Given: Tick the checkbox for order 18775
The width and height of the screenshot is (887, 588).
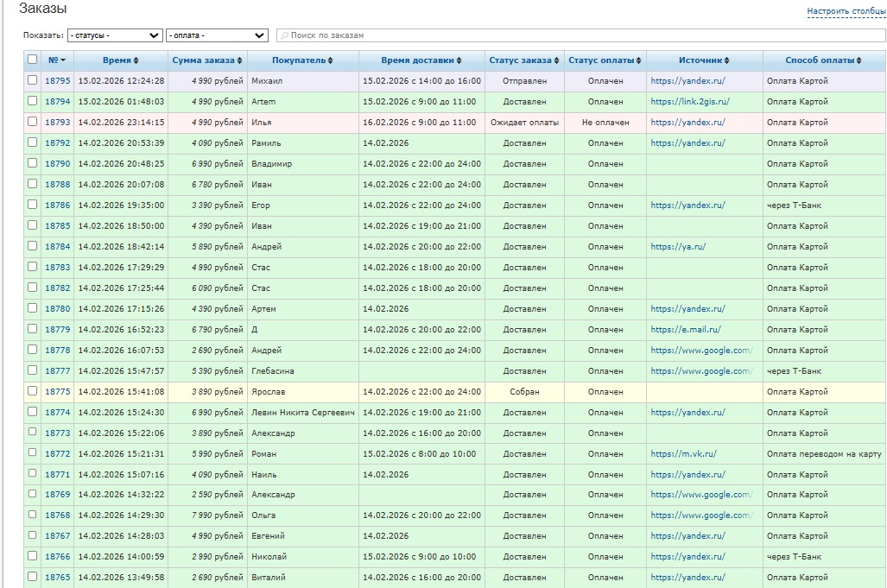Looking at the screenshot, I should 33,391.
